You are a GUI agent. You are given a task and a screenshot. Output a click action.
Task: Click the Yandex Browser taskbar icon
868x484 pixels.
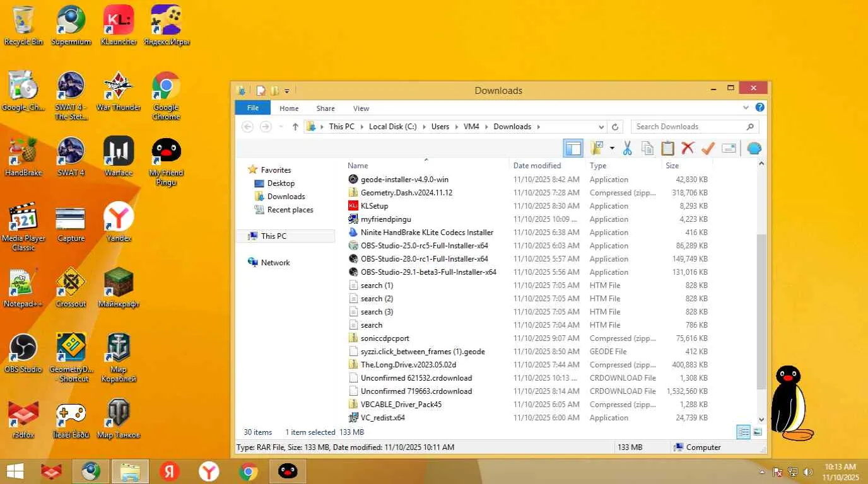[209, 471]
